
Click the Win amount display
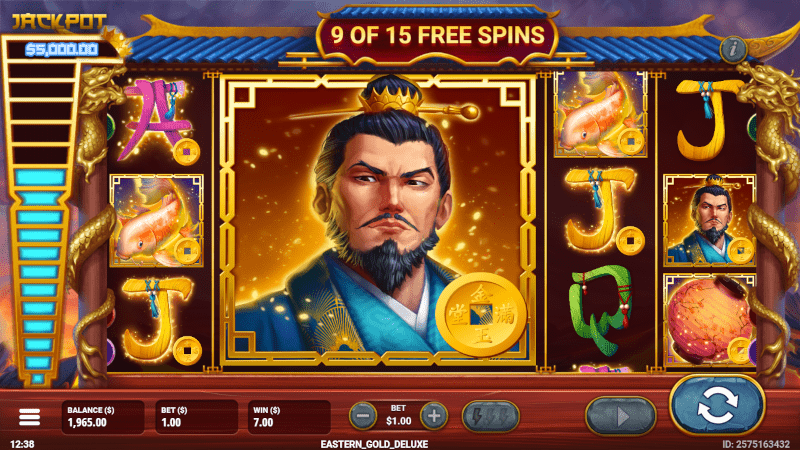(x=289, y=417)
